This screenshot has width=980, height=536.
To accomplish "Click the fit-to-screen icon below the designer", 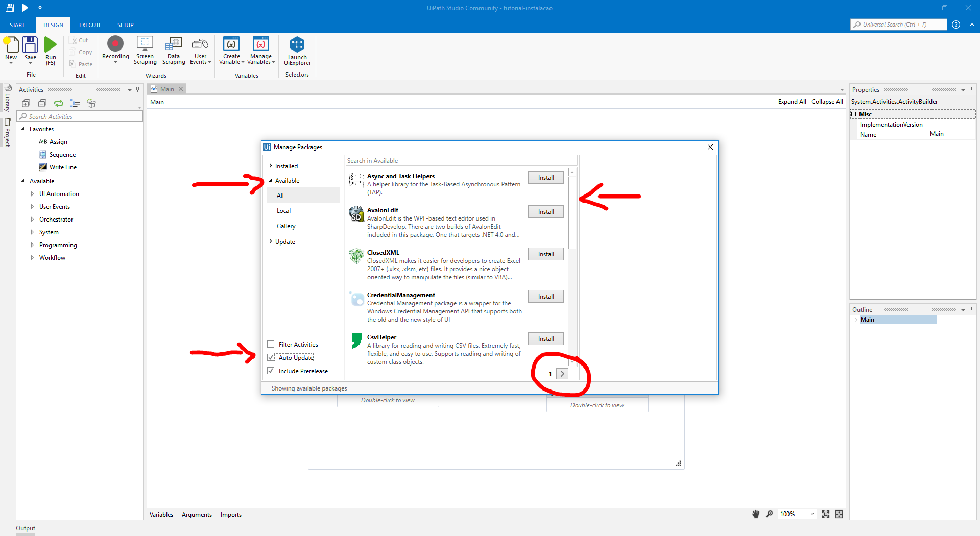I will click(x=826, y=514).
